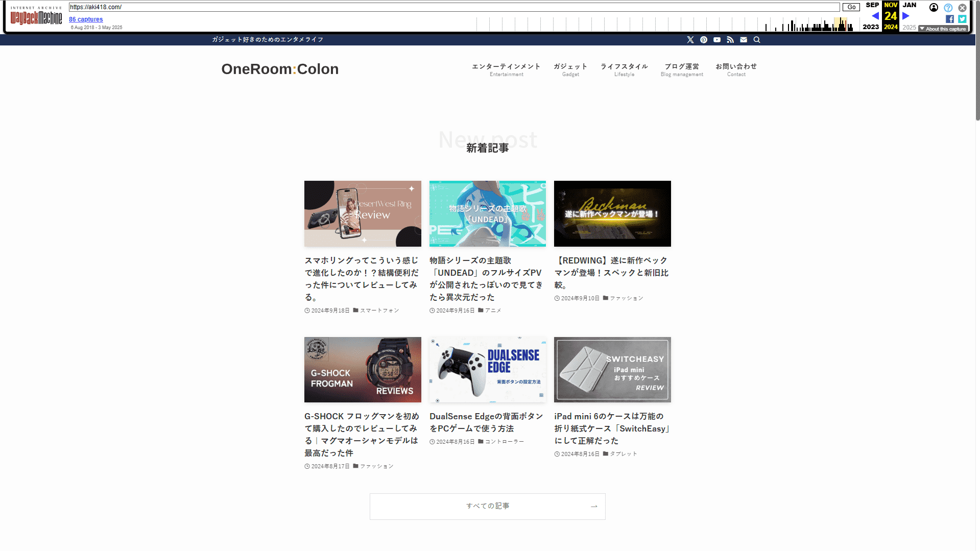Viewport: 980px width, 551px height.
Task: Select SEP 2023 capture month
Action: pos(871,16)
